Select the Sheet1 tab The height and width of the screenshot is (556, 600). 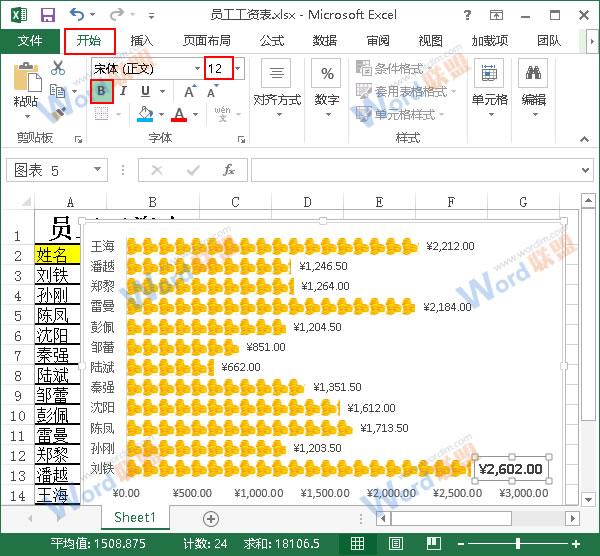(x=135, y=517)
